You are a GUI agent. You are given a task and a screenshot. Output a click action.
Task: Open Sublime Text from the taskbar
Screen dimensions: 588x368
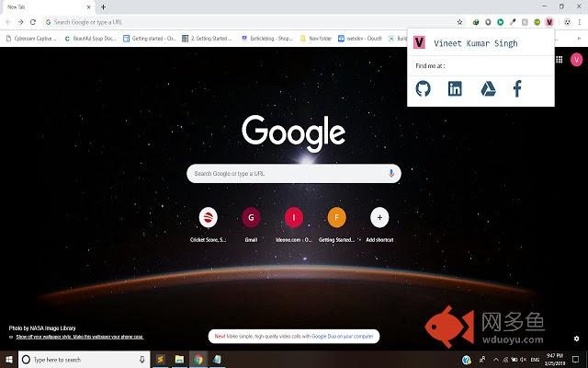[160, 360]
